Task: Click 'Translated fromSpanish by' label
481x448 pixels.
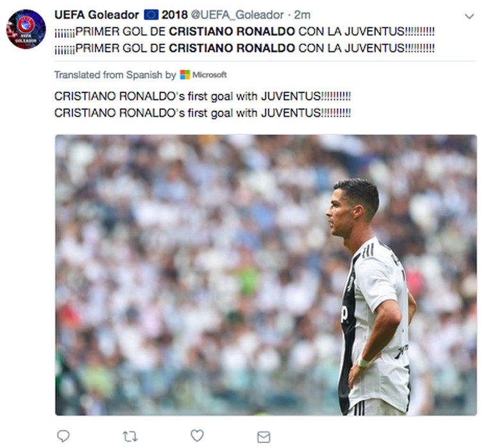Action: [115, 74]
